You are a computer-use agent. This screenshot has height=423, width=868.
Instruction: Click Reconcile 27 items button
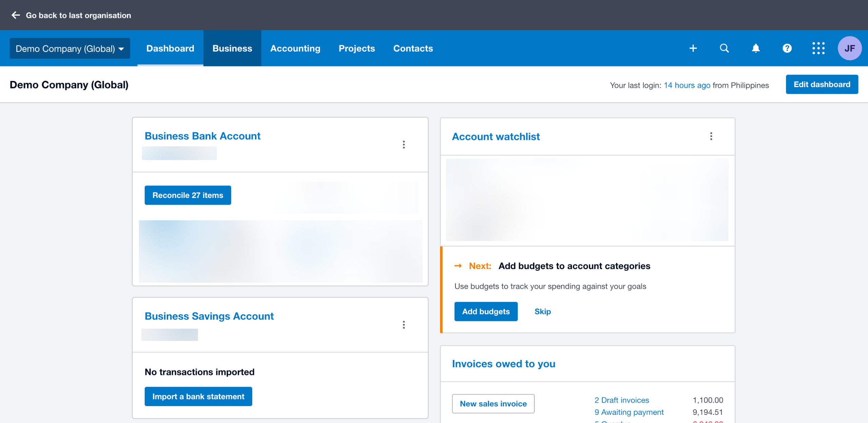tap(188, 195)
